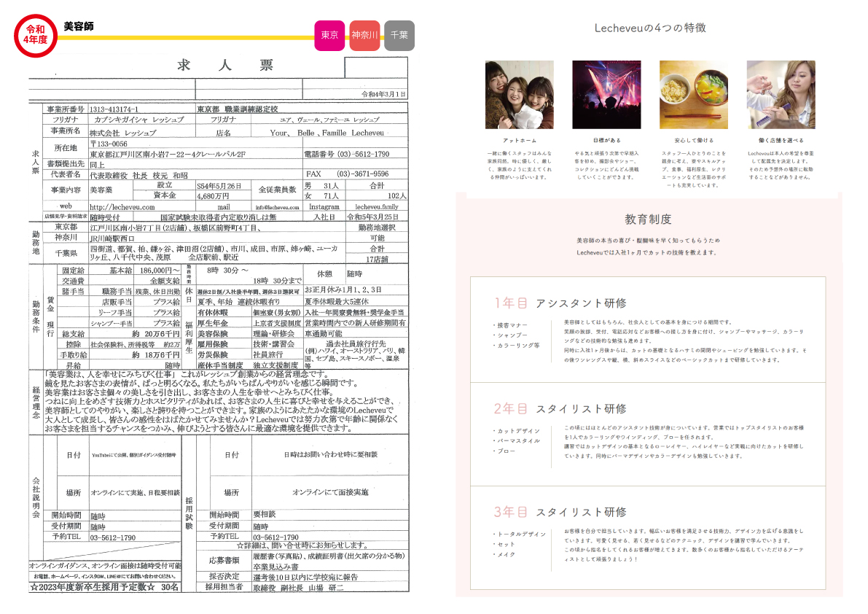Screen dimensions: 868x614
Task: Click the 安心して働ける caption
Action: (694, 141)
